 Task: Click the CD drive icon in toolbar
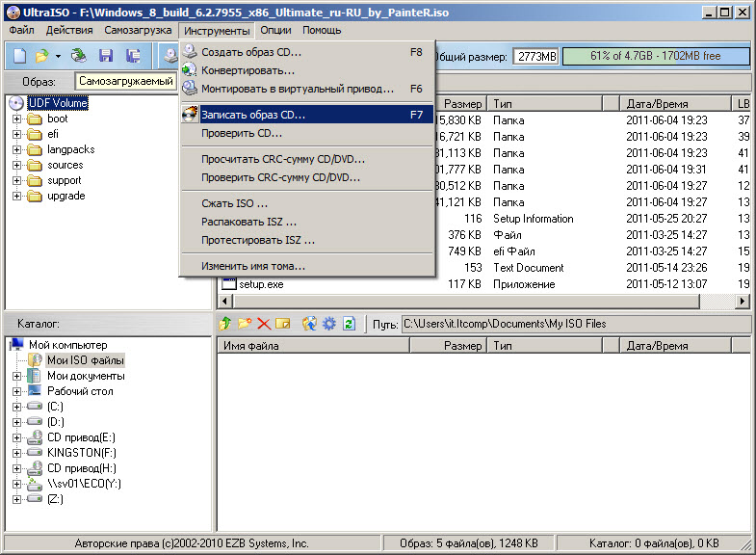pyautogui.click(x=170, y=56)
